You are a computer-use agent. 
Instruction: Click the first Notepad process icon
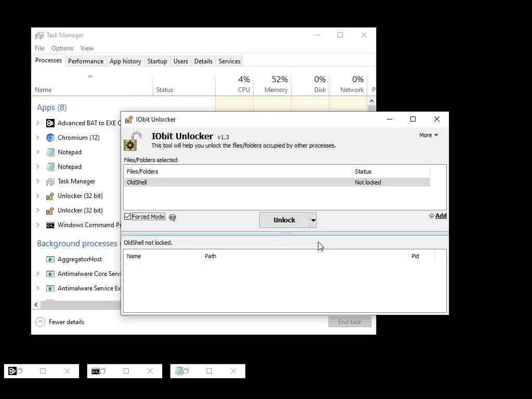coord(50,152)
